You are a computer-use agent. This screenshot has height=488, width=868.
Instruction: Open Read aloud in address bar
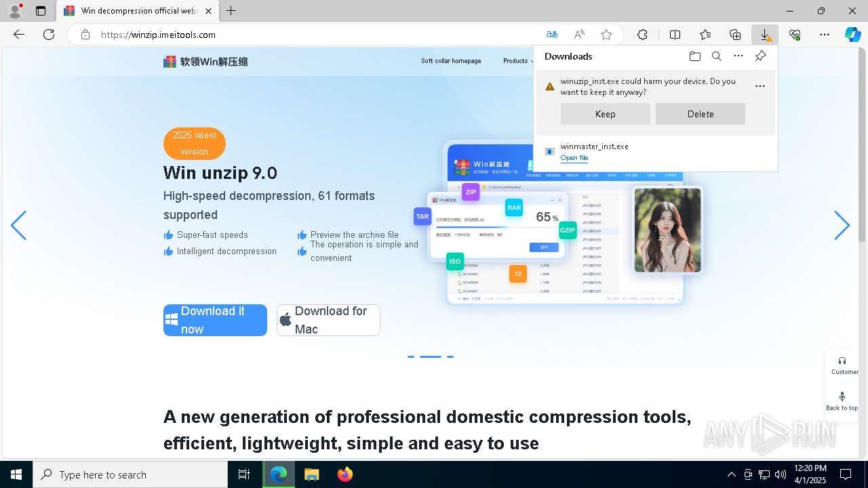click(579, 35)
